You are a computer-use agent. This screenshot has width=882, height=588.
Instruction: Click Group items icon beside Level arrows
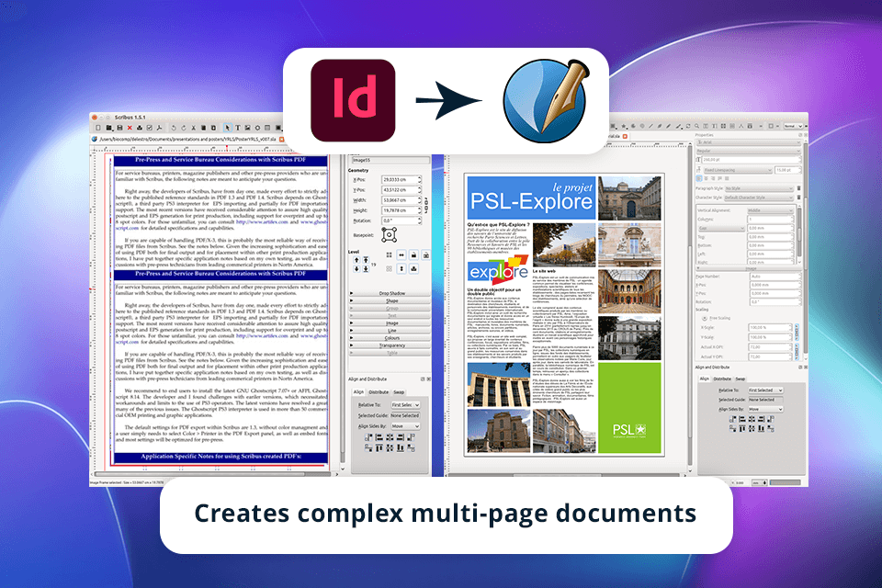tap(390, 254)
